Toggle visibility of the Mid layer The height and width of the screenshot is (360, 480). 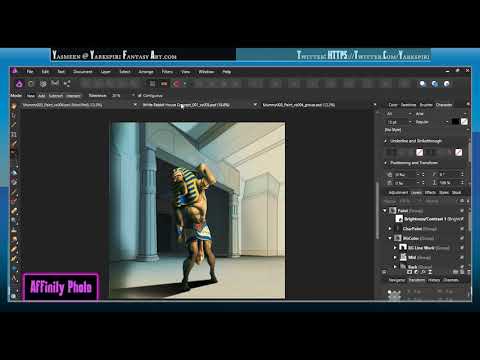[x=462, y=257]
